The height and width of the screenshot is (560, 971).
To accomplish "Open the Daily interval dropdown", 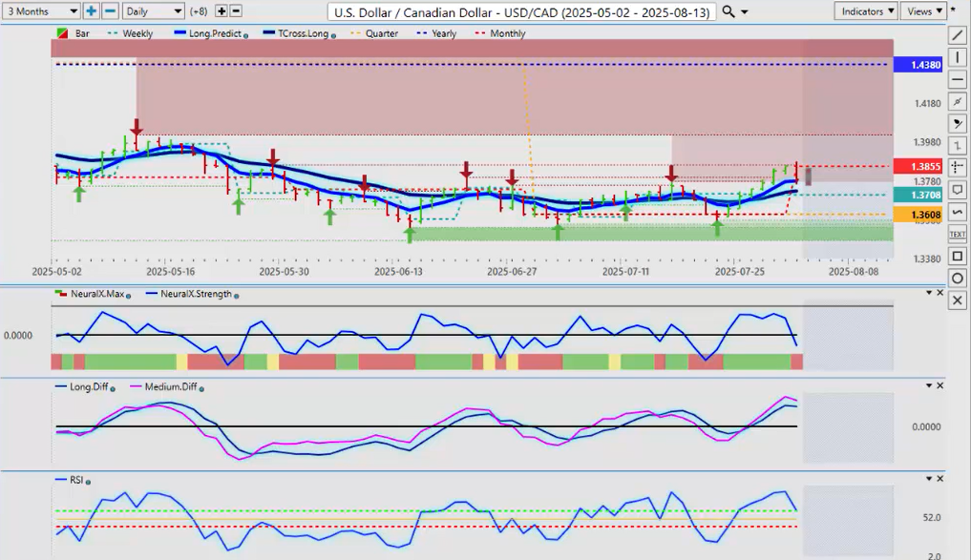I will pos(152,11).
